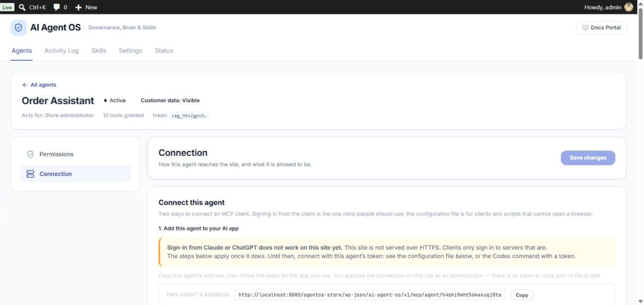The image size is (644, 305).
Task: Open the Settings tab
Action: pos(131,51)
